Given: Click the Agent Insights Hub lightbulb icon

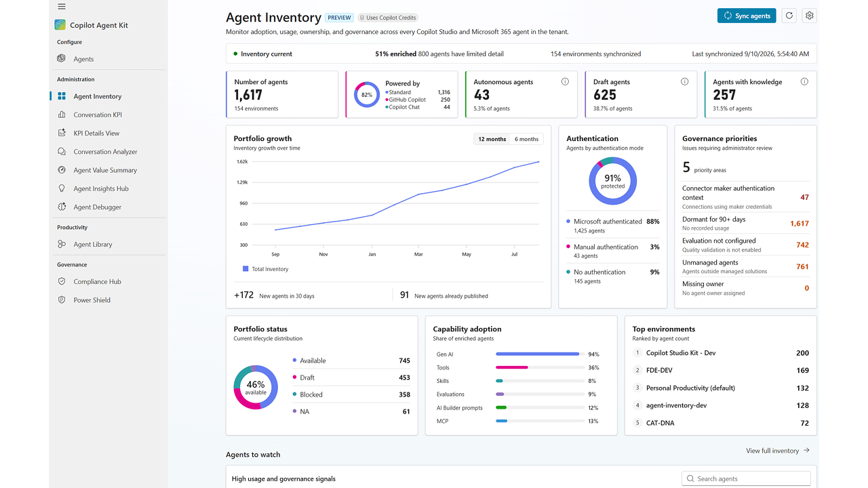Looking at the screenshot, I should [x=62, y=188].
